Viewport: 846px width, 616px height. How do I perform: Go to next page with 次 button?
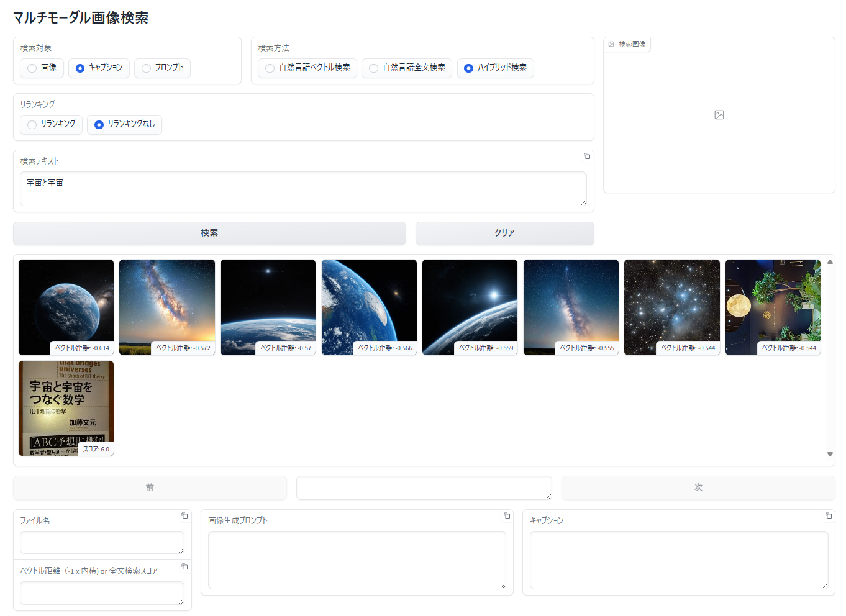click(698, 487)
